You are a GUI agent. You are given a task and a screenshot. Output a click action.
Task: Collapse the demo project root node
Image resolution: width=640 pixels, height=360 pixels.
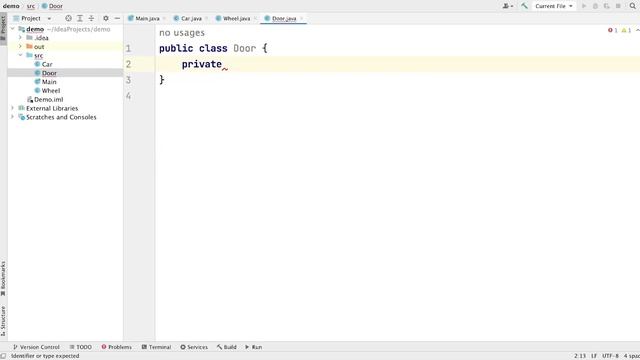pos(13,29)
